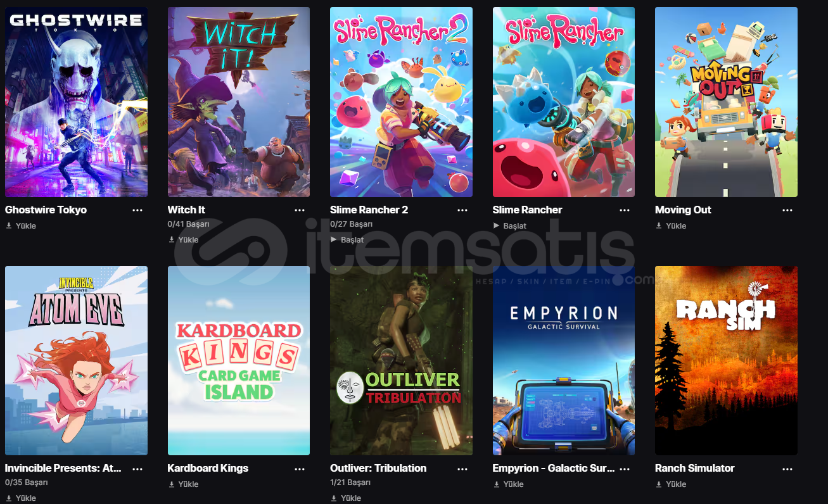The width and height of the screenshot is (828, 504).
Task: Open the three-dot menu for Slime Rancher
Action: [625, 210]
